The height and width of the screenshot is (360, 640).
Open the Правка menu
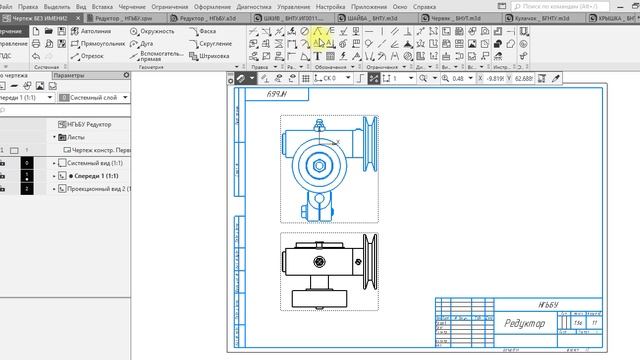click(28, 7)
